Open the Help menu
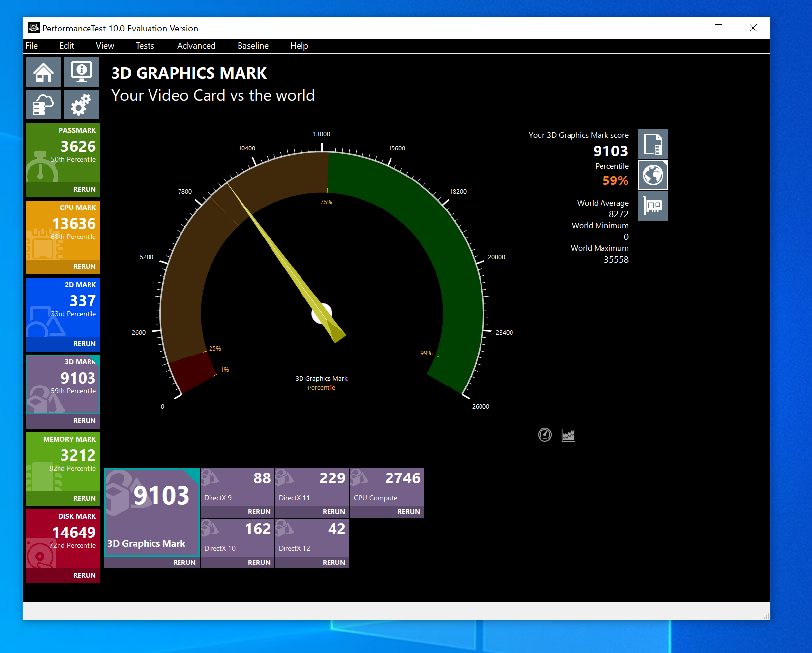Viewport: 812px width, 653px height. (x=299, y=46)
